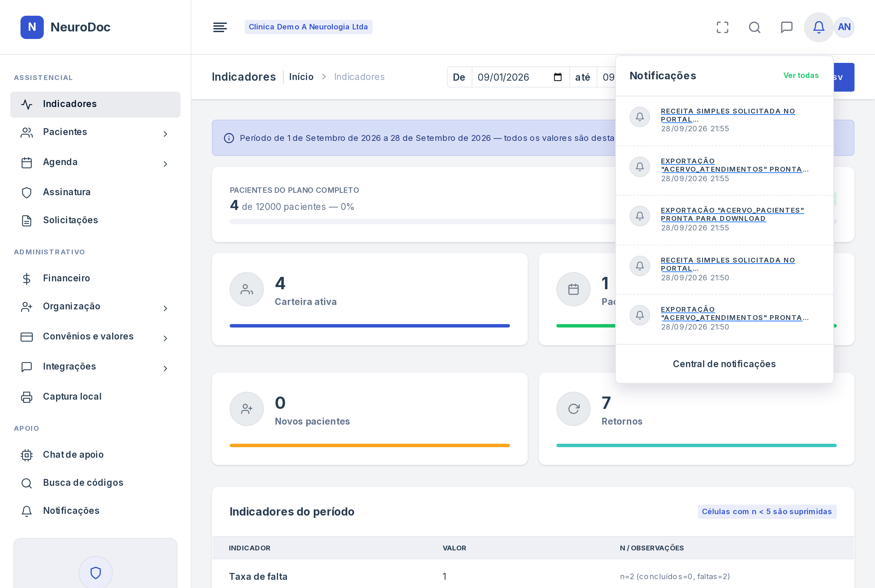Go to Assinatura in the sidebar

pyautogui.click(x=95, y=192)
